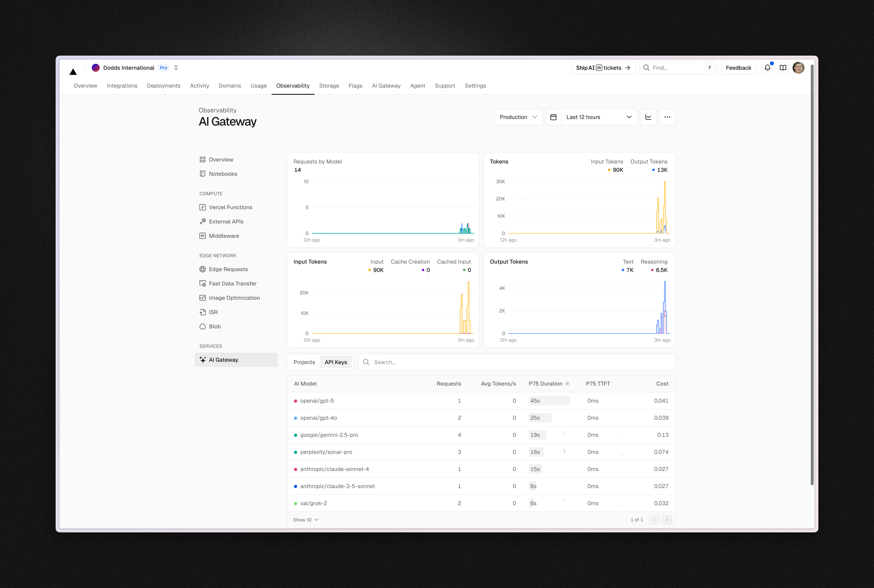Select Image Optimization in Edge Network section
This screenshot has height=588, width=874.
coord(234,297)
